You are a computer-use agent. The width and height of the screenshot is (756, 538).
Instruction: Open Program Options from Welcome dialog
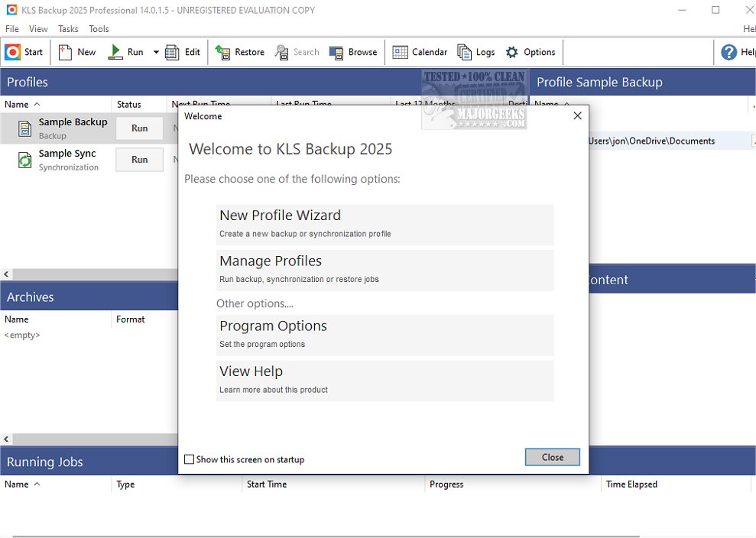[x=384, y=335]
